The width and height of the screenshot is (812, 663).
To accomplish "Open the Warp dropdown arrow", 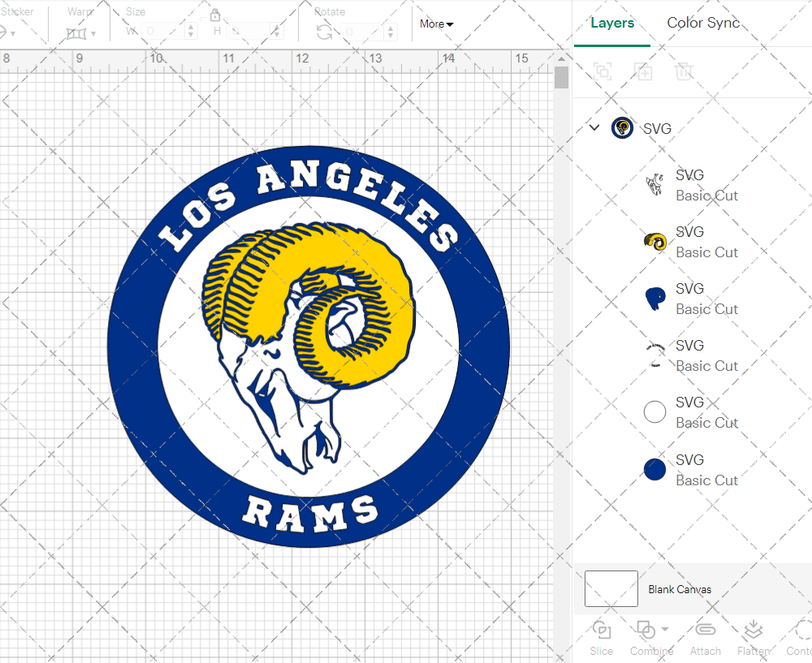I will tap(93, 33).
